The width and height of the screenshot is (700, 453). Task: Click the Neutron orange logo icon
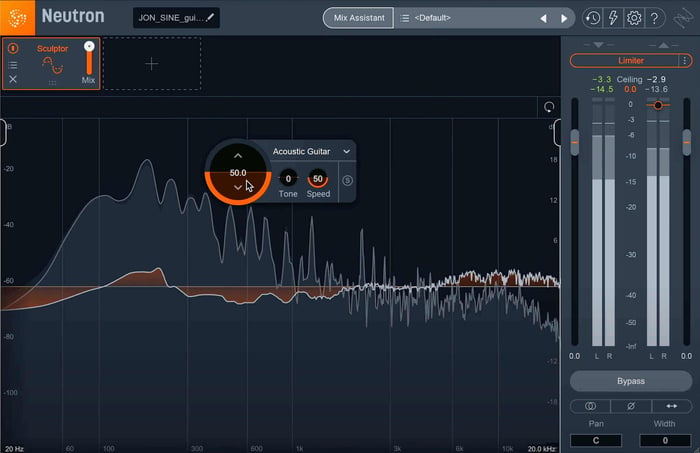coord(17,17)
